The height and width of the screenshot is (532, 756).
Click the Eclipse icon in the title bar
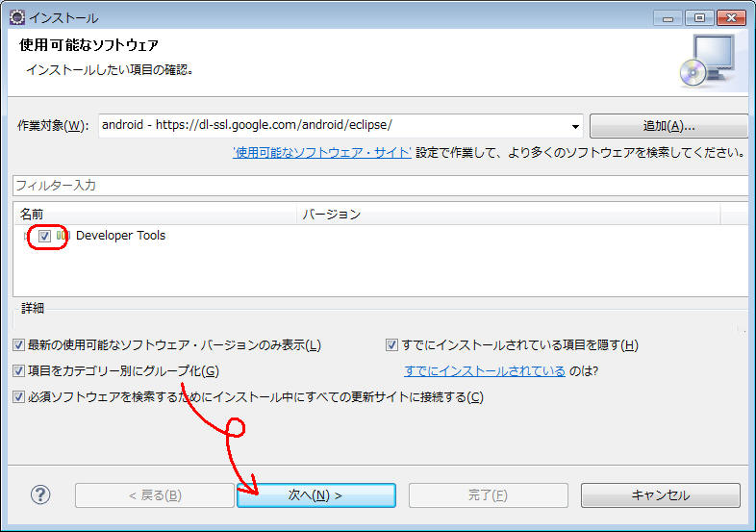point(17,17)
